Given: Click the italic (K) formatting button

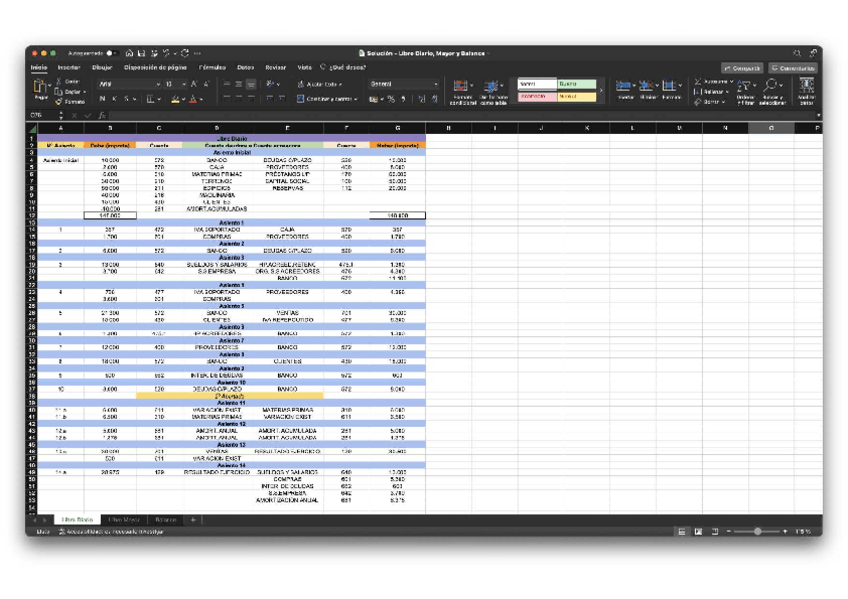Looking at the screenshot, I should [114, 99].
